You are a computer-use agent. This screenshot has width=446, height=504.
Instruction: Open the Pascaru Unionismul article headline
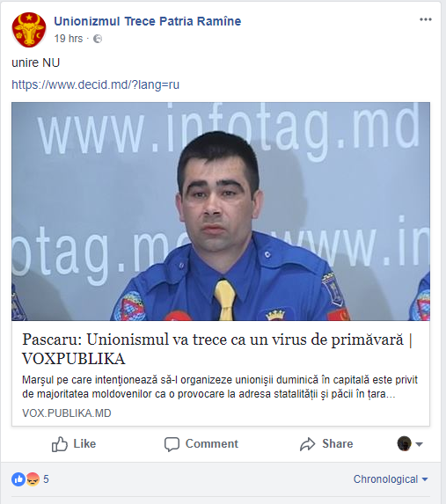[217, 348]
